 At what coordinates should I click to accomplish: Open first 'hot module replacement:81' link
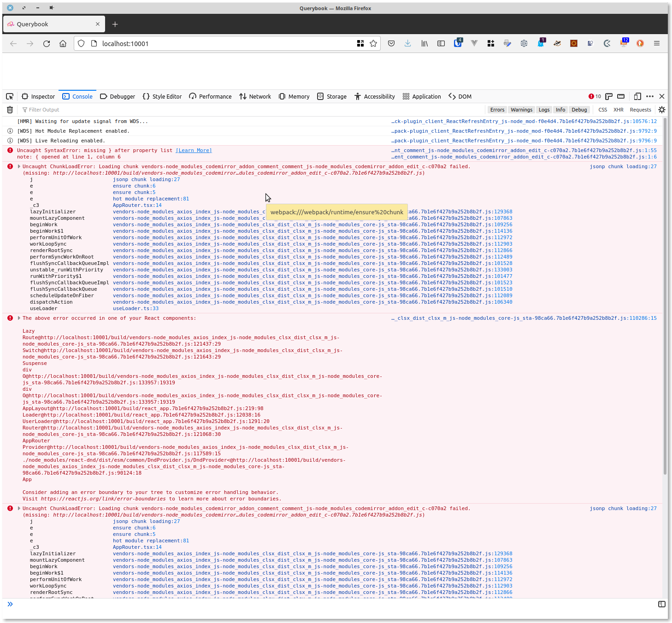[151, 199]
